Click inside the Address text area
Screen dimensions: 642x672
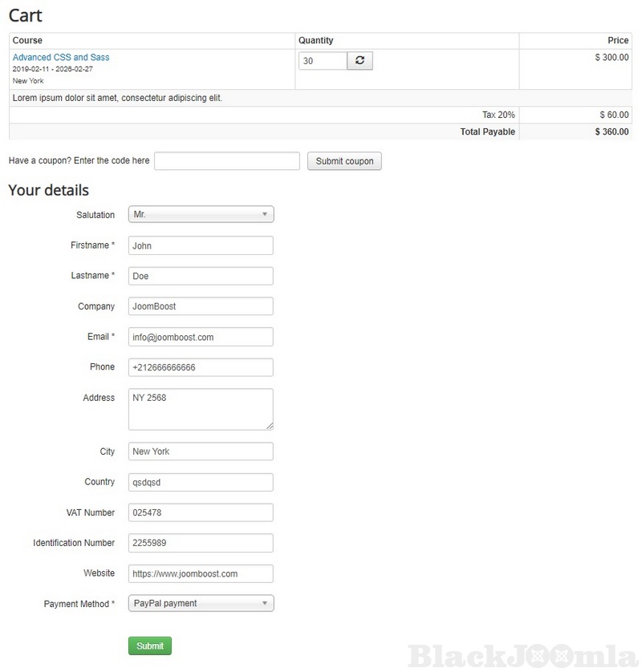tap(201, 409)
